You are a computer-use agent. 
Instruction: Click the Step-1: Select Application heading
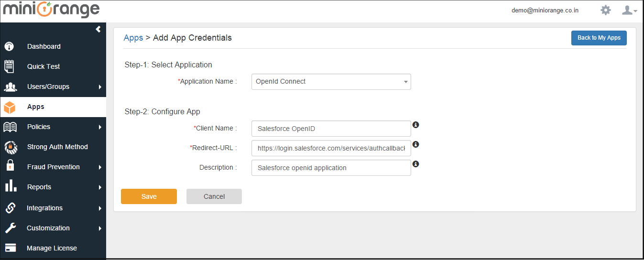(168, 65)
